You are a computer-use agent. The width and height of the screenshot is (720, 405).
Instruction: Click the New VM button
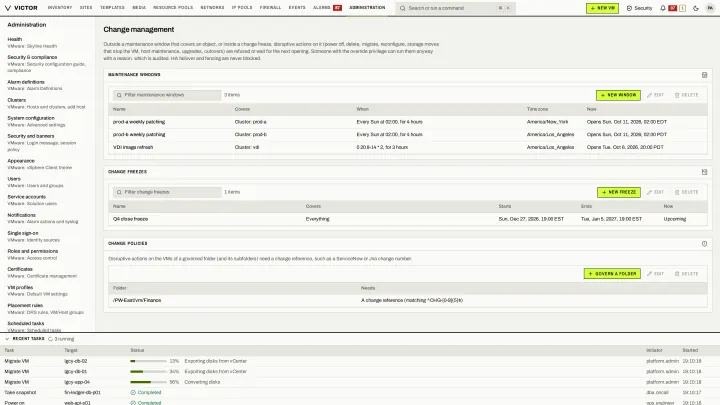point(602,8)
